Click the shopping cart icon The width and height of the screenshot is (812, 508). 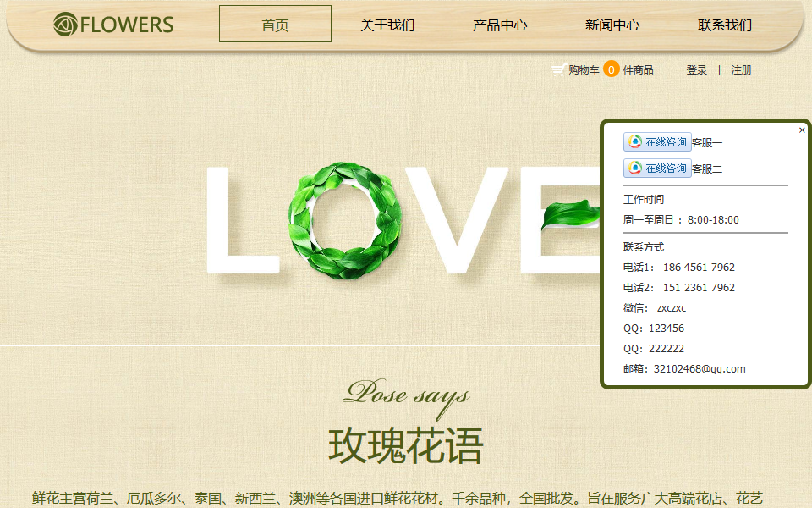[558, 70]
